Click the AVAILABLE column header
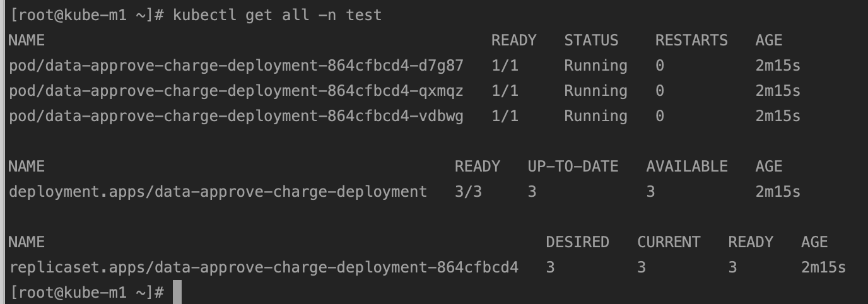Viewport: 868px width, 304px height. tap(687, 167)
